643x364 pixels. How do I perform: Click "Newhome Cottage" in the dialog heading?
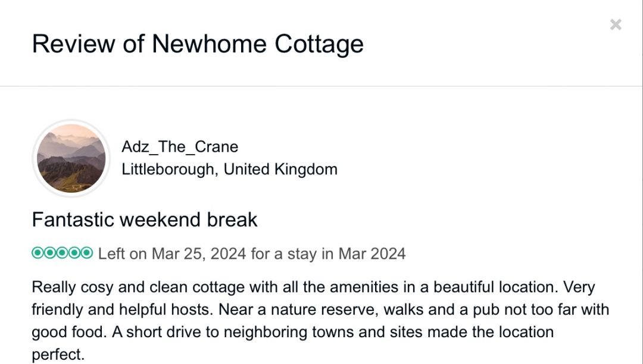coord(258,44)
